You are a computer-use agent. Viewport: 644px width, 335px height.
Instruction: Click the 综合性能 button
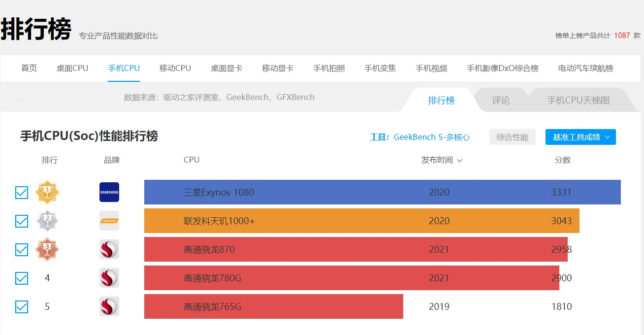[x=513, y=137]
